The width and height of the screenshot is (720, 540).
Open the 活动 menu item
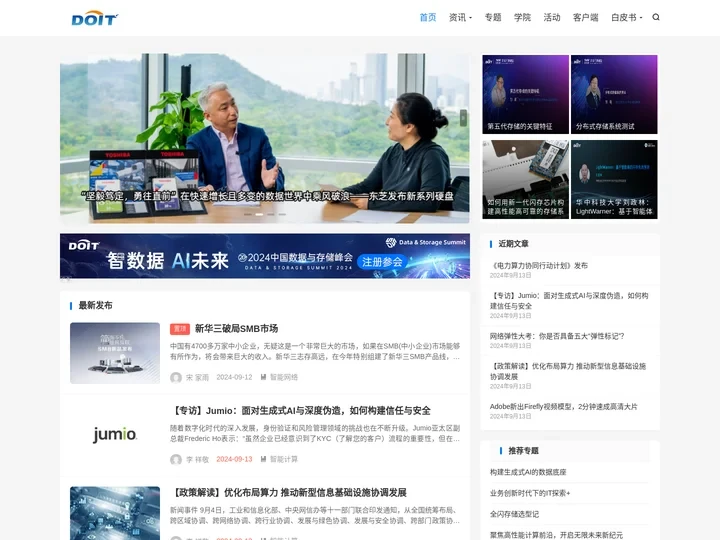point(552,17)
